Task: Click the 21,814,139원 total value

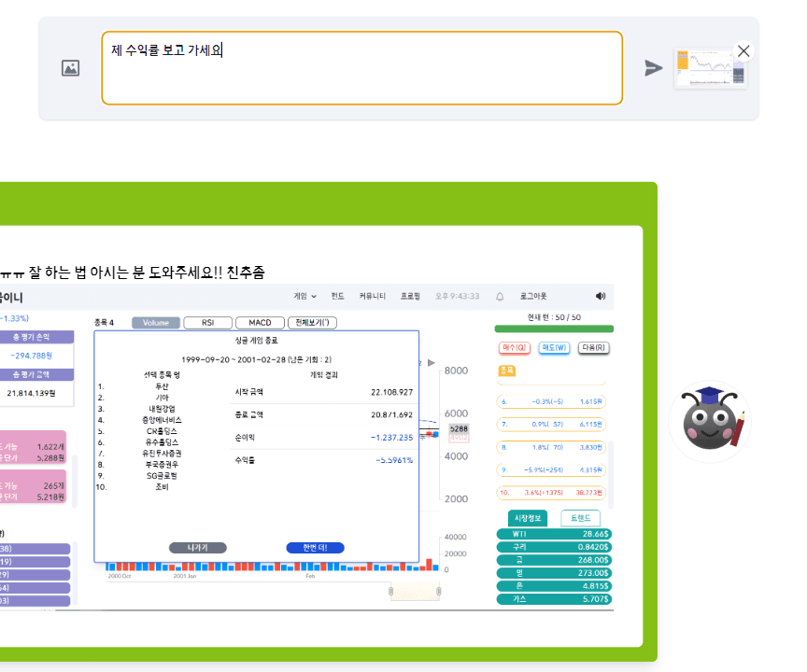Action: (x=31, y=393)
